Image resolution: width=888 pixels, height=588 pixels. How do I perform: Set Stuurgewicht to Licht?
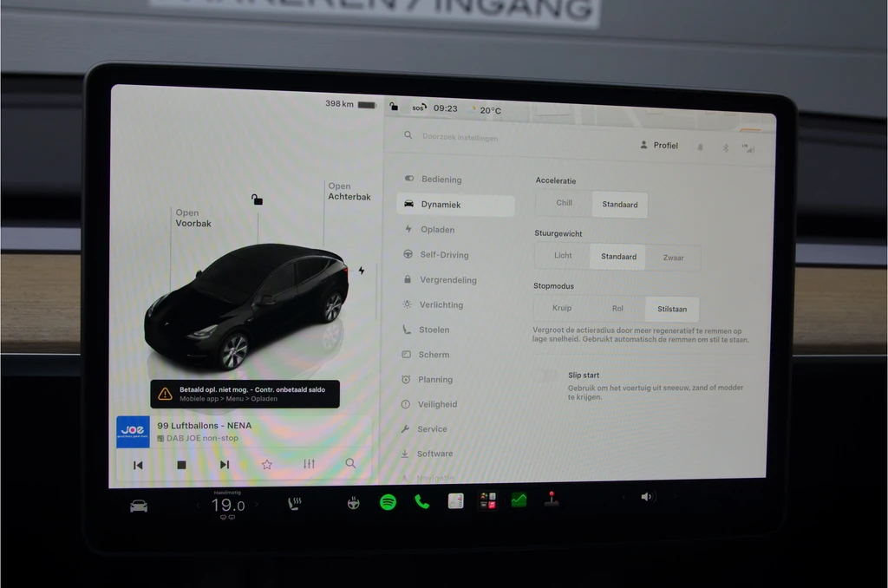coord(563,256)
